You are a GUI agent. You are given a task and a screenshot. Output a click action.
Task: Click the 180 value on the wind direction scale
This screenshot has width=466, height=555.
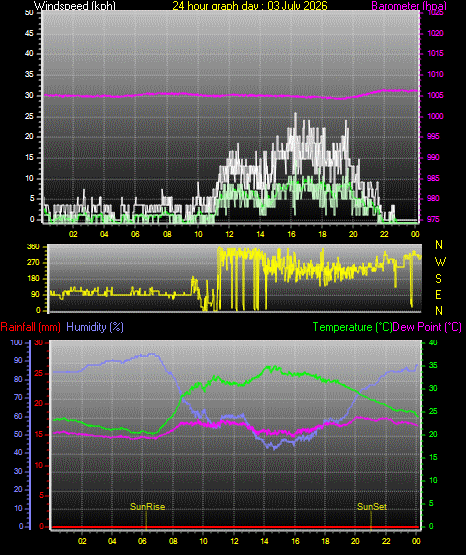click(x=34, y=279)
